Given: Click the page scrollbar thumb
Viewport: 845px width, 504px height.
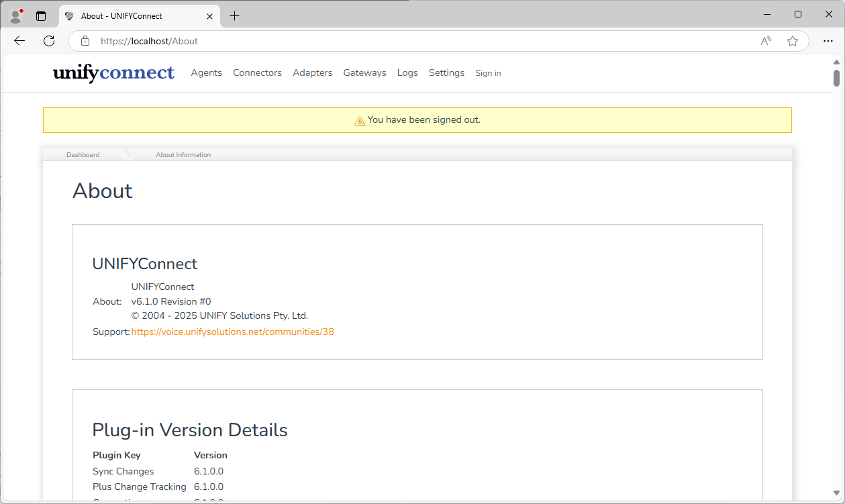Looking at the screenshot, I should [836, 78].
